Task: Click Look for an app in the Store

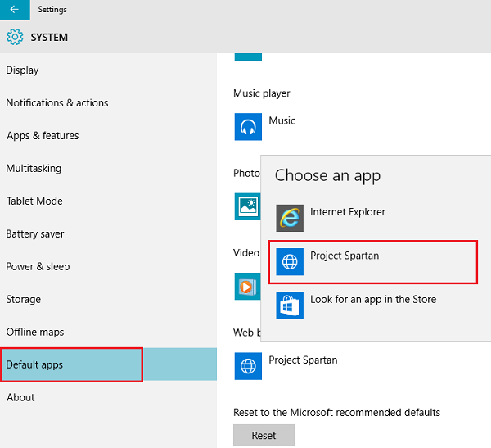Action: [373, 300]
